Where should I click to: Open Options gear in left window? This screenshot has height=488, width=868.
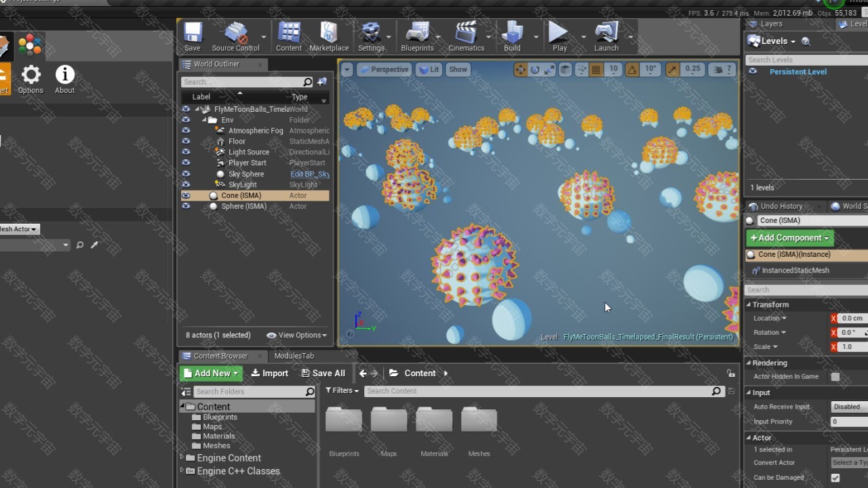[x=31, y=79]
